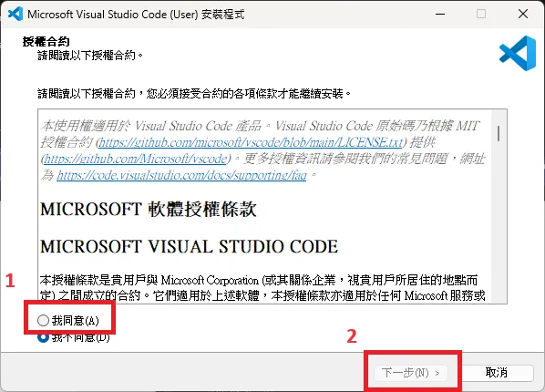This screenshot has width=545, height=392.
Task: Click the MICROSOFT VISUAL STUDIO CODE heading
Action: 189,247
